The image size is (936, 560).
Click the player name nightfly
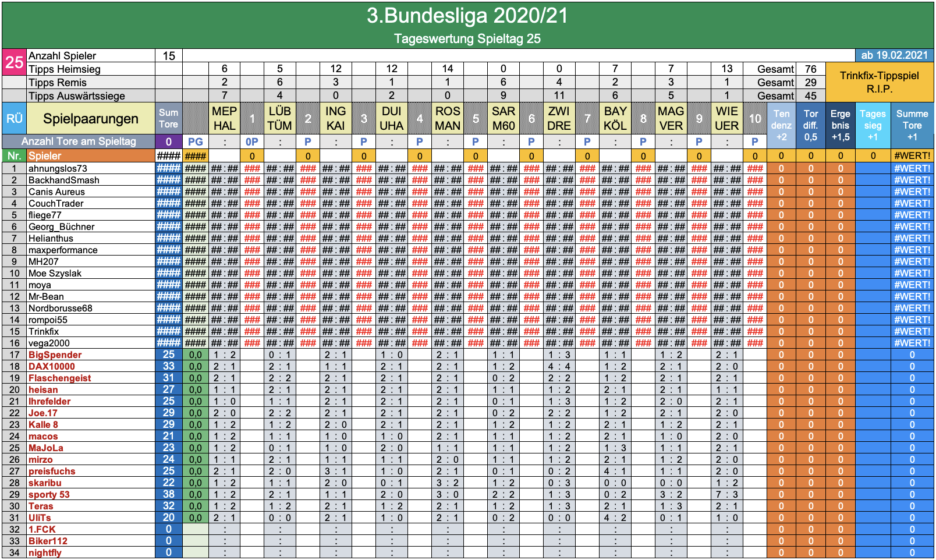pyautogui.click(x=45, y=552)
